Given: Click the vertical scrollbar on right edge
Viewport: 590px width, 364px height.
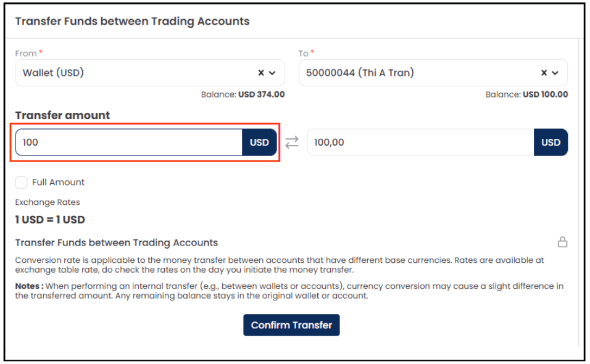Looking at the screenshot, I should point(579,192).
